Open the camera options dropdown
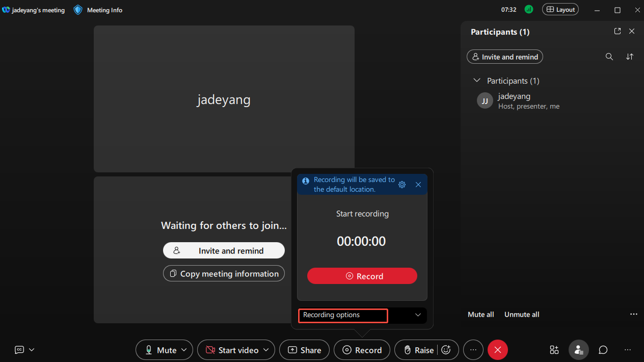644x362 pixels. [266, 350]
